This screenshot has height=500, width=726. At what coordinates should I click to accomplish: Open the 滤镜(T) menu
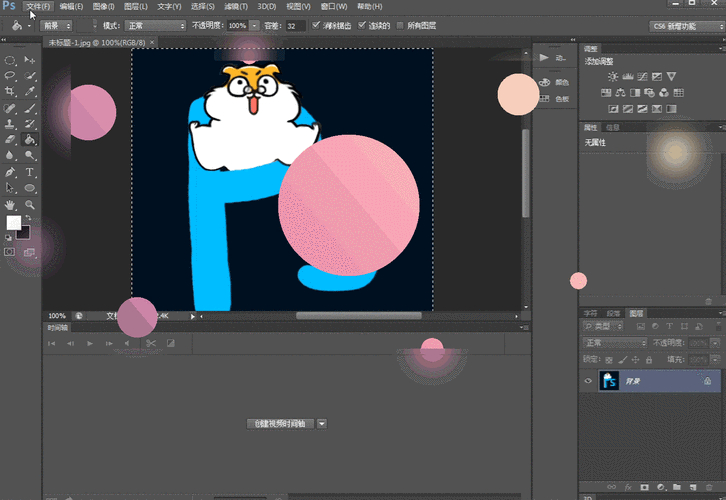tap(235, 6)
